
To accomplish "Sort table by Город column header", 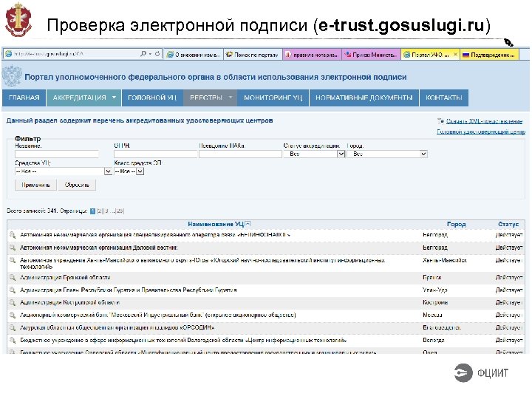I will 456,225.
